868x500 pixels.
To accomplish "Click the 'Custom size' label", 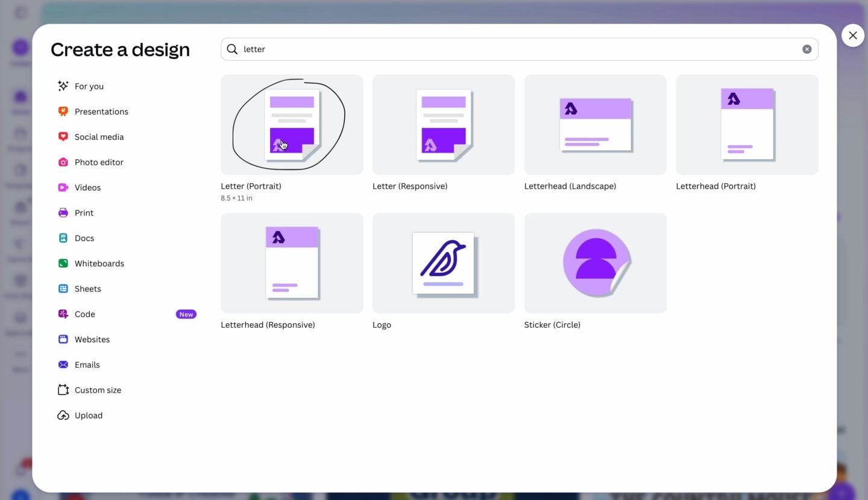I will tap(98, 390).
